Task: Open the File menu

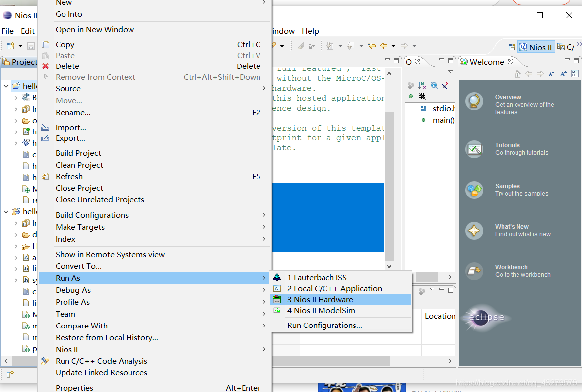Action: tap(8, 31)
